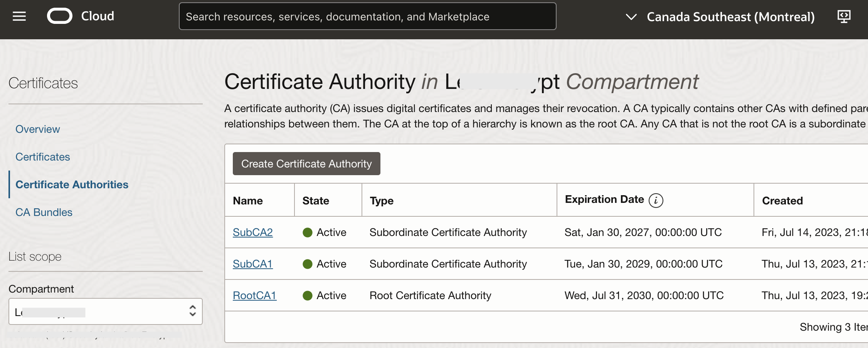Go to the Overview section

pyautogui.click(x=38, y=129)
